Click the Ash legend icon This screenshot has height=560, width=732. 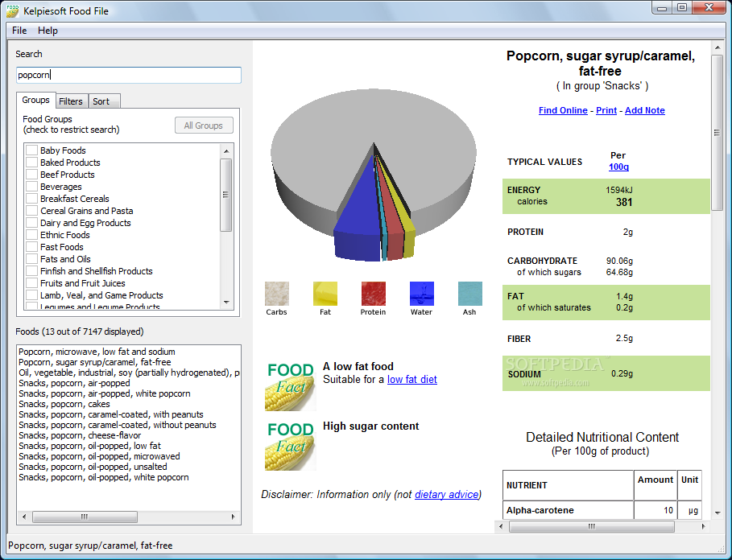coord(470,294)
